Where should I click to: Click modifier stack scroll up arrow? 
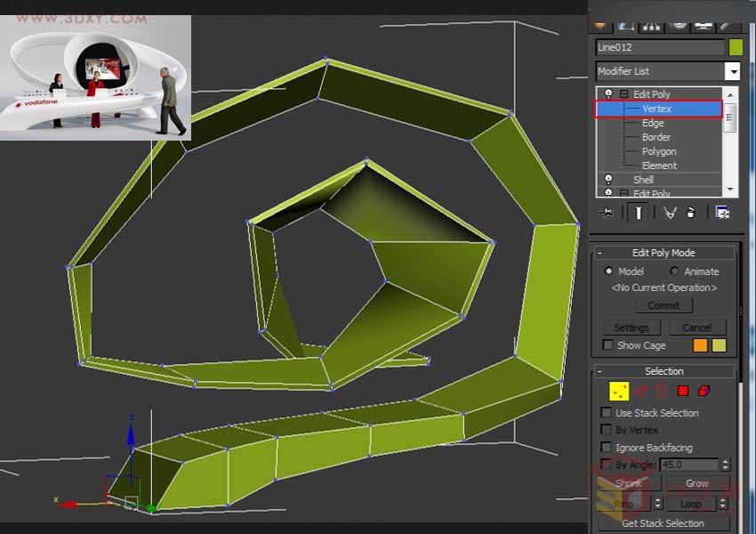pos(729,95)
